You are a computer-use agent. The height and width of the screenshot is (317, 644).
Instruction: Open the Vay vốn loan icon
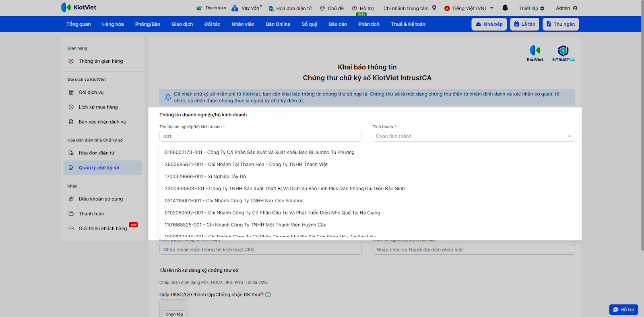point(235,8)
